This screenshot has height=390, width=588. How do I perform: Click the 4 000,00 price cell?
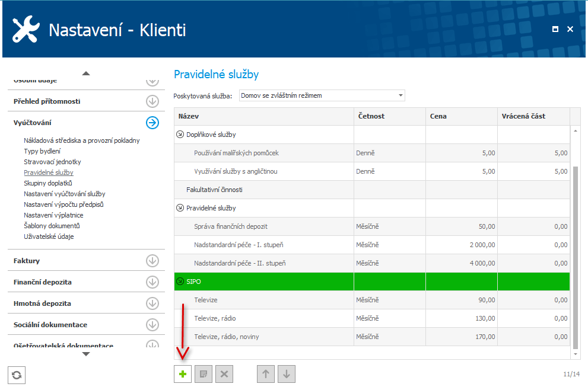pyautogui.click(x=462, y=263)
